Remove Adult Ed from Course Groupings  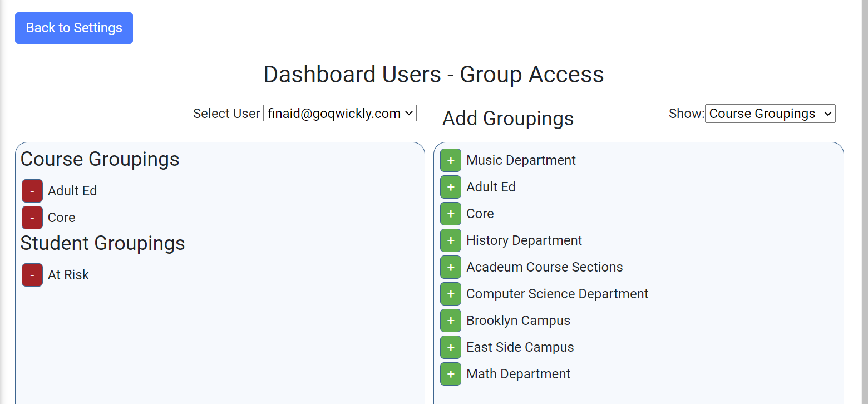tap(32, 191)
